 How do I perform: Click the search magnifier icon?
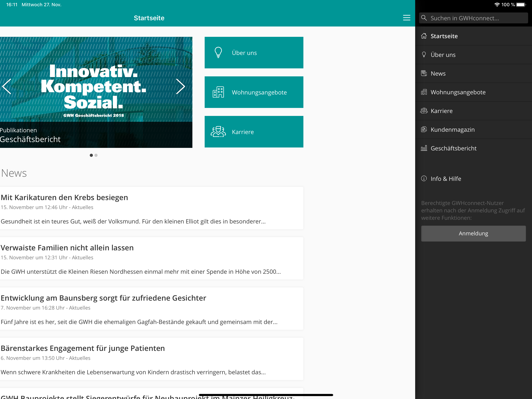coord(424,18)
